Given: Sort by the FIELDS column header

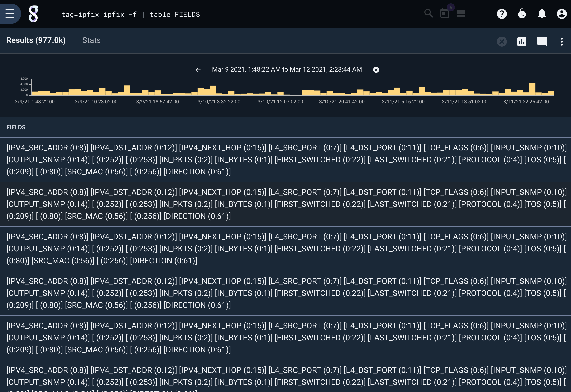Looking at the screenshot, I should pyautogui.click(x=16, y=127).
